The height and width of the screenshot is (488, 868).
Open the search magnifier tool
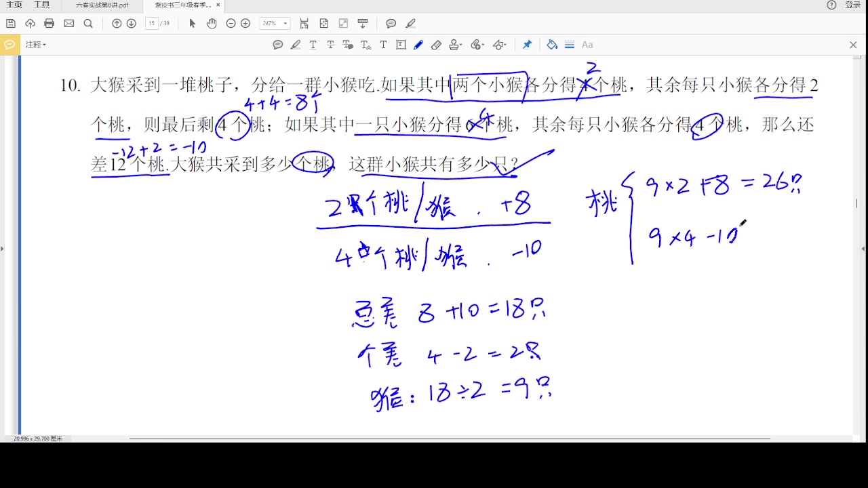88,24
